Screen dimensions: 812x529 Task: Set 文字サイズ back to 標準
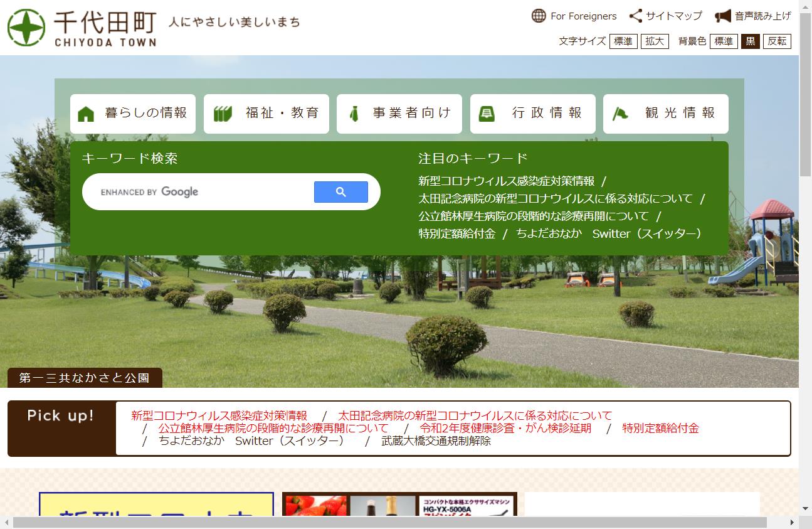coord(623,41)
